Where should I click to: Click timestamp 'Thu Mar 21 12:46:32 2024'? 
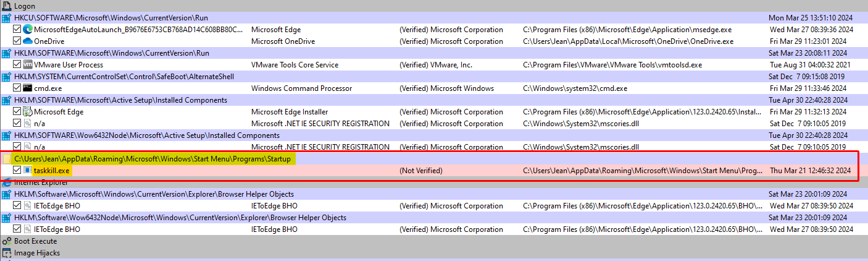pos(811,170)
